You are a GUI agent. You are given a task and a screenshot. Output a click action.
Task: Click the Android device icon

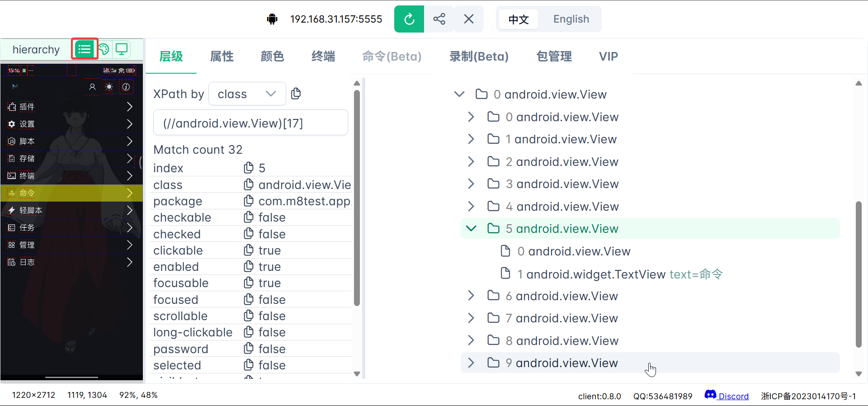coord(272,19)
